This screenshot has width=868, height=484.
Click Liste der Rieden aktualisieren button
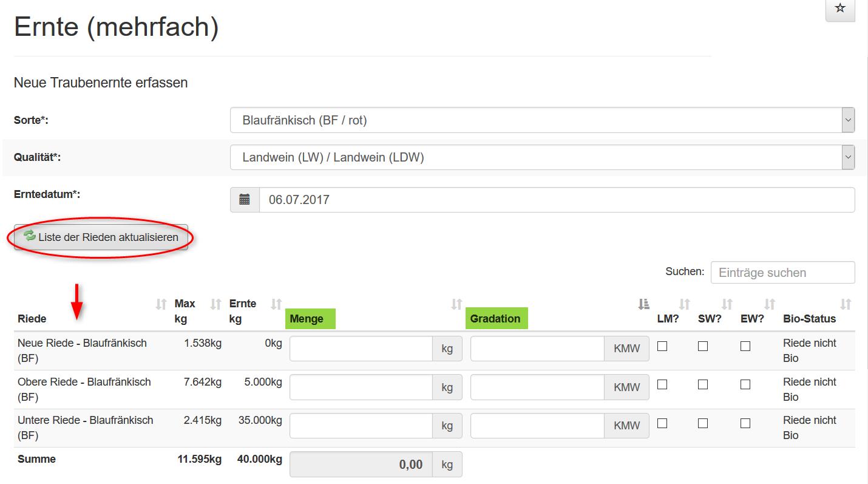pyautogui.click(x=101, y=237)
